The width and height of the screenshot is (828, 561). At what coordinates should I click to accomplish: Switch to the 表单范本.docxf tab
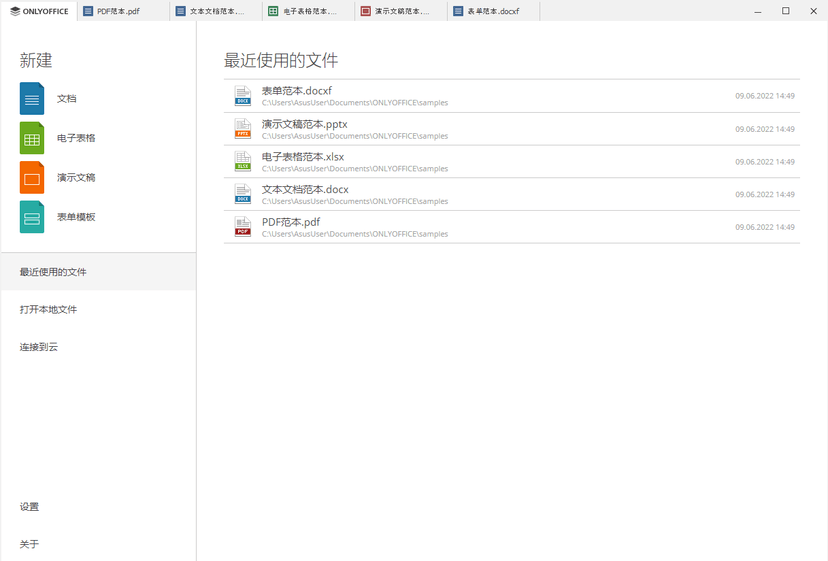click(494, 11)
